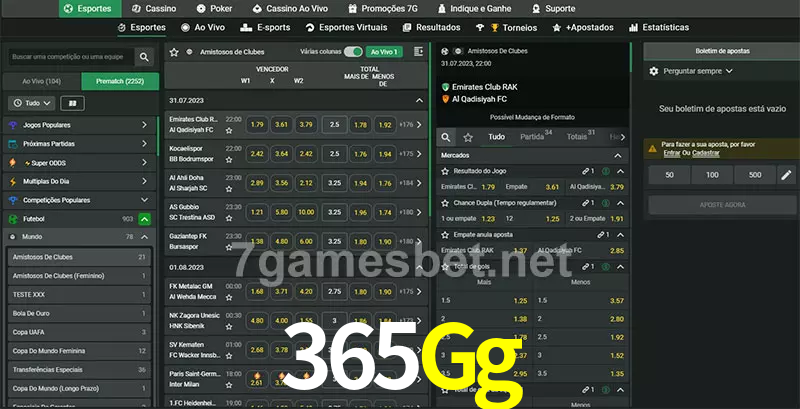Switch to the Partida markets tab
Viewport: 800px width, 409px height.
point(532,137)
